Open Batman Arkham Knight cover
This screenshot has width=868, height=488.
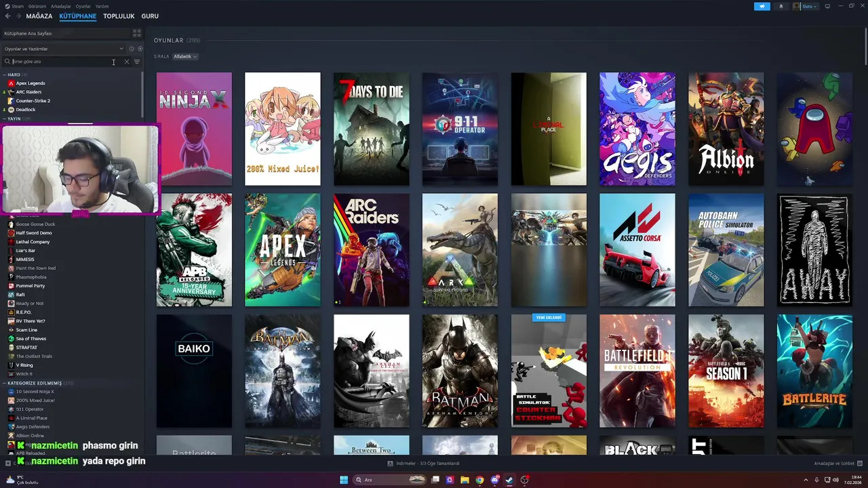[x=460, y=371]
